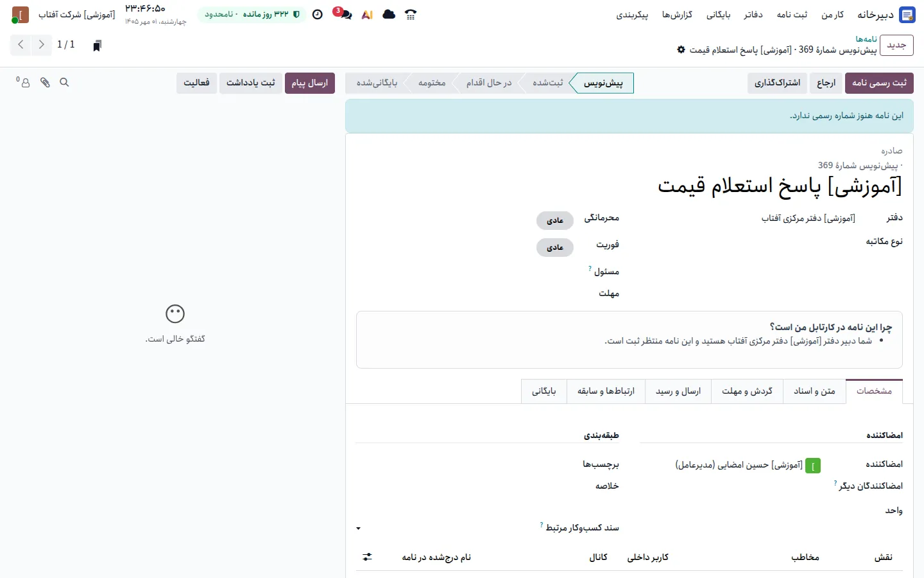924x578 pixels.
Task: Click the فعالیت button in chatter
Action: 196,83
